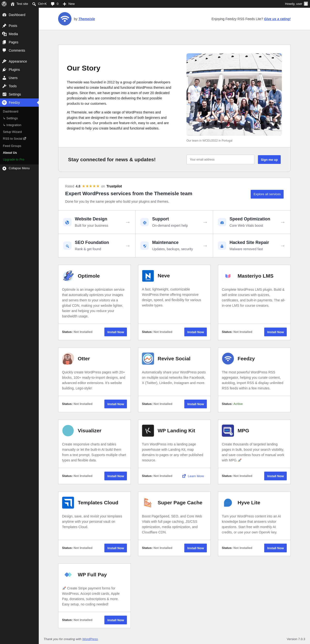This screenshot has width=310, height=644.
Task: Open the WordPress footer link
Action: 90,639
